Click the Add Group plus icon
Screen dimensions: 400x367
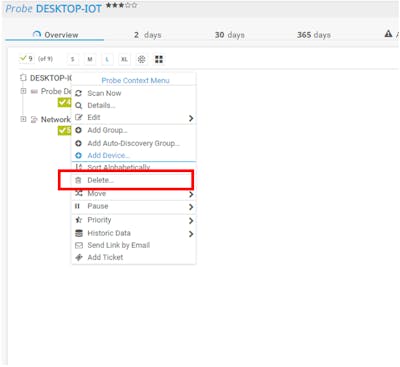point(78,130)
